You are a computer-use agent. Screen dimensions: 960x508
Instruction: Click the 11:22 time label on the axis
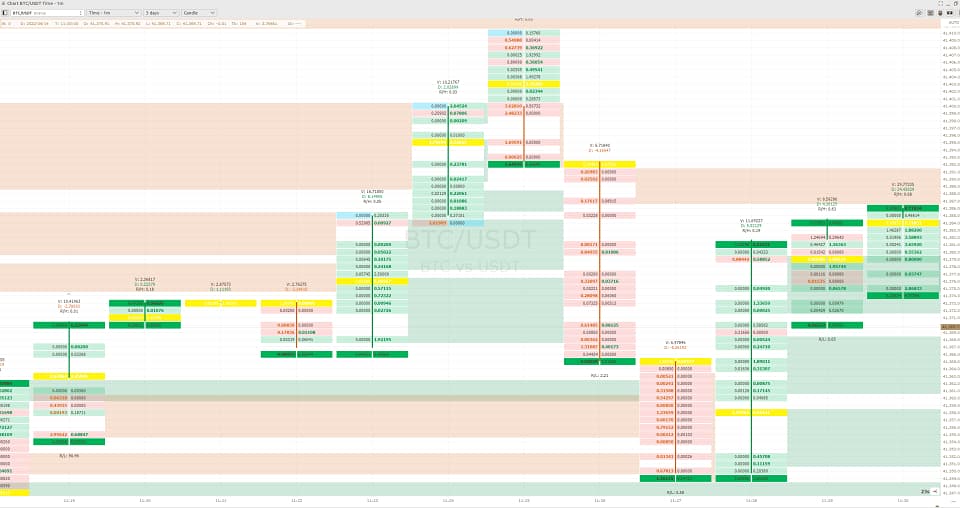click(296, 501)
